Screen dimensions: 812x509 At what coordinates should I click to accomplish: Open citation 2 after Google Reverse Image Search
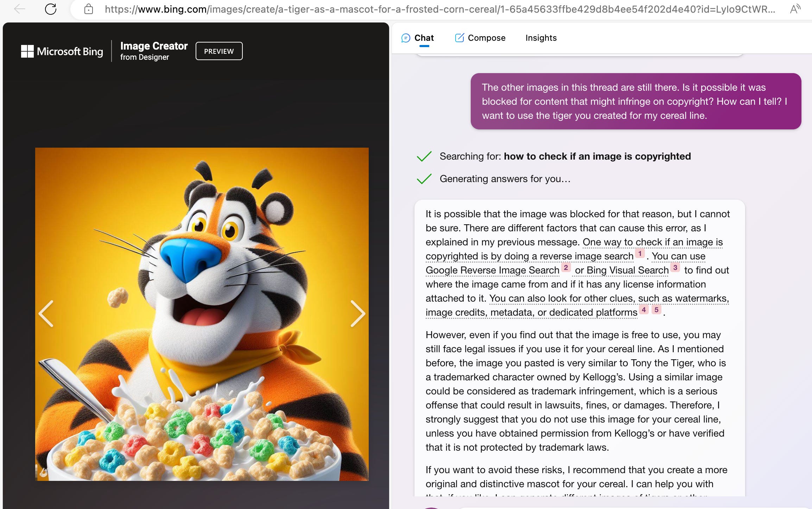click(x=566, y=268)
